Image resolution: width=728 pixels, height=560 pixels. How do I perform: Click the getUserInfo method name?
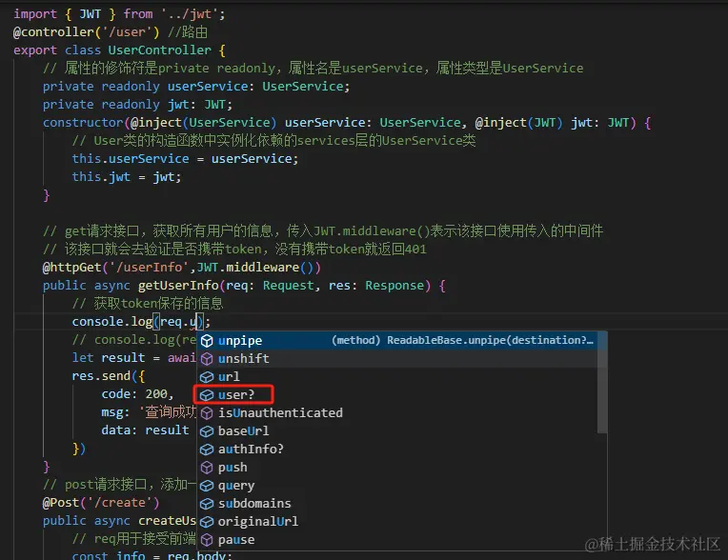178,286
